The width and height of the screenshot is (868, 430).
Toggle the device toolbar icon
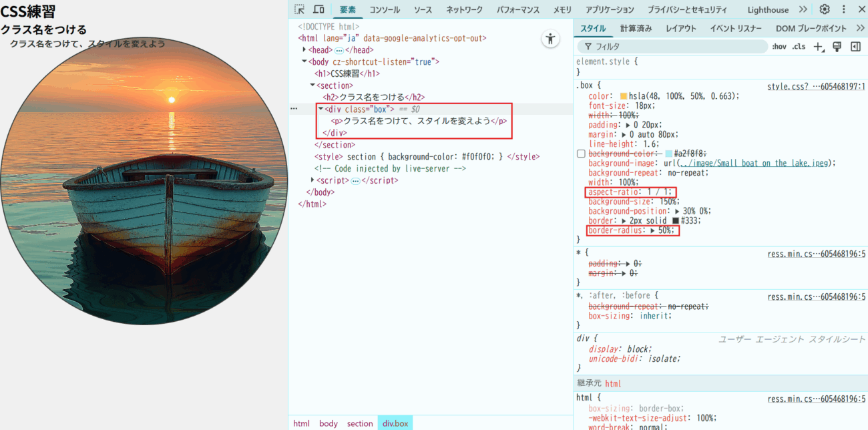[318, 9]
